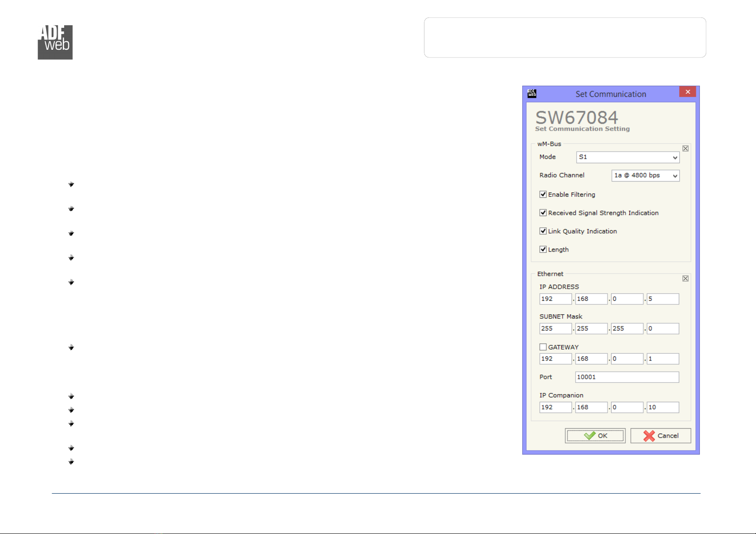Click SUBNET Mask third octet field
The height and width of the screenshot is (534, 756).
(x=627, y=329)
